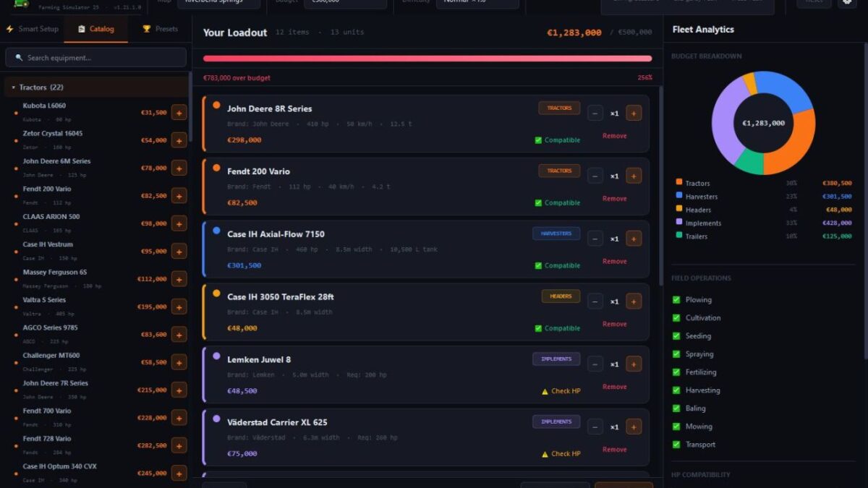Add AGCO Series 9785 to loadout

179,335
